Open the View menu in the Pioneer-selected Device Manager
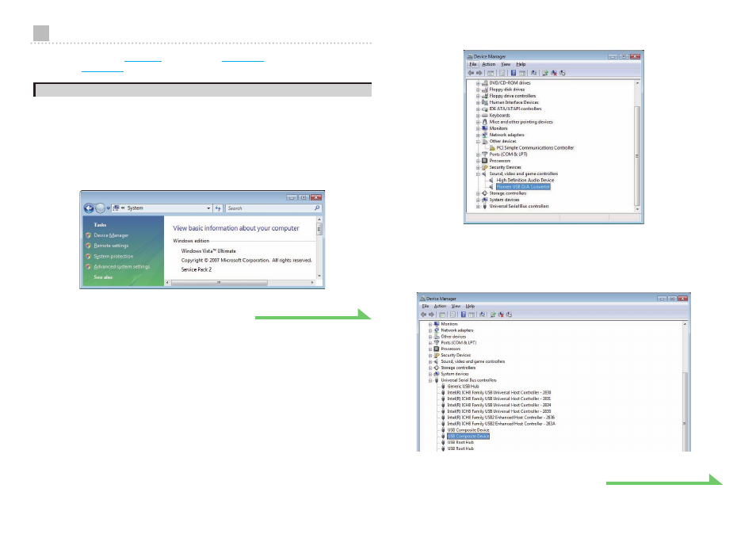This screenshot has width=756, height=534. click(x=506, y=64)
